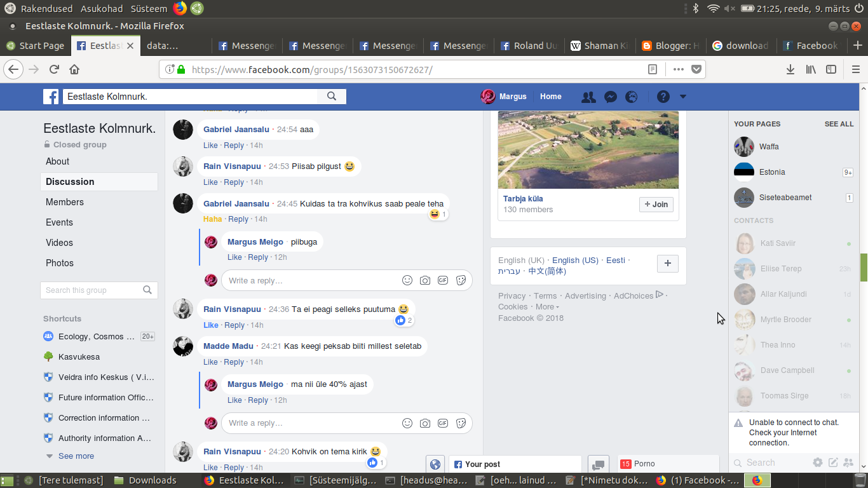868x488 pixels.
Task: Click reply box under Margus Meigo piibuga
Action: click(x=311, y=281)
